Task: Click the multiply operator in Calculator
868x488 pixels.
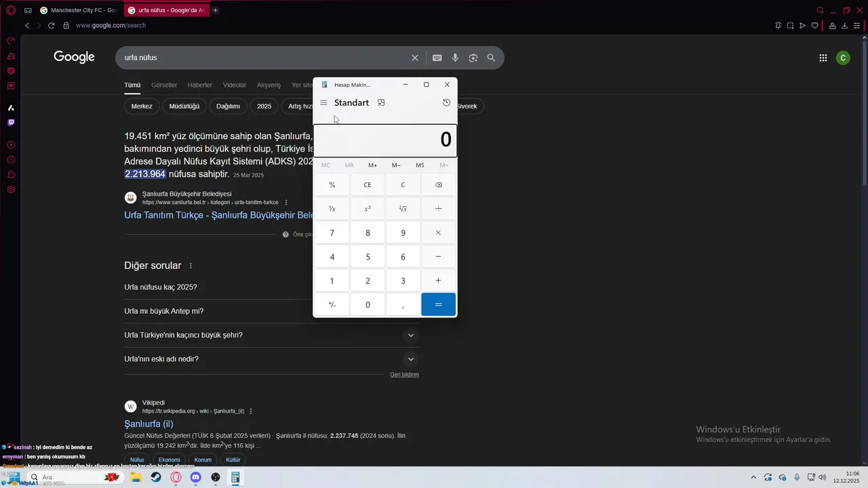Action: [x=438, y=233]
